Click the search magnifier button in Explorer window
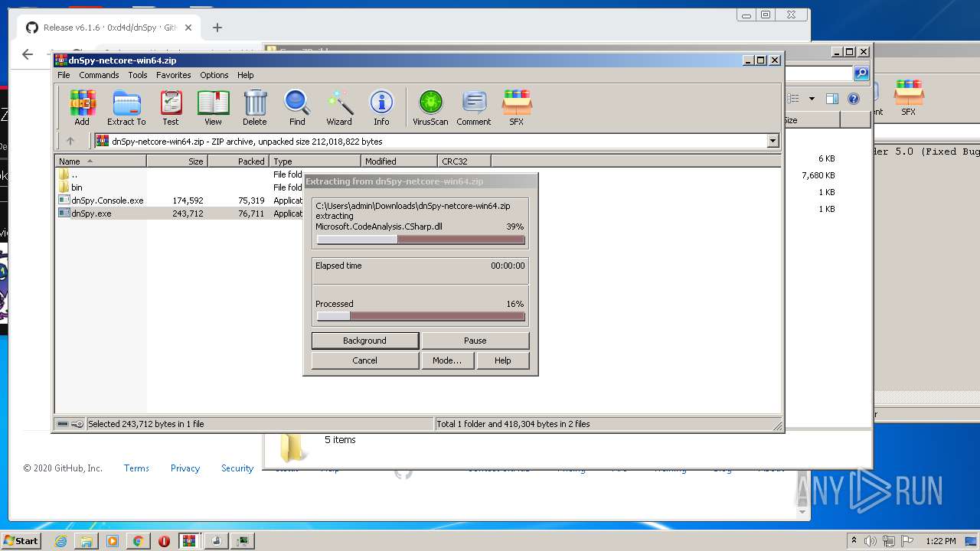Screen dimensions: 980x551 [861, 73]
